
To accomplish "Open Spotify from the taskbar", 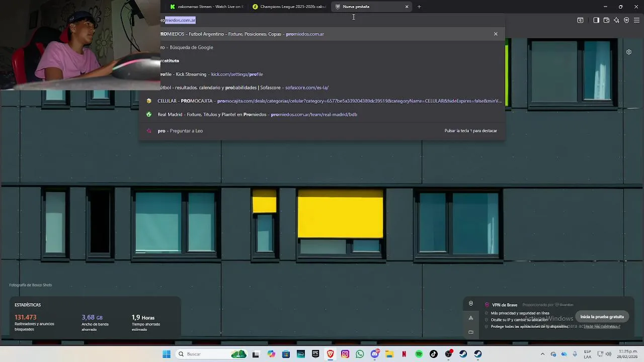I will coord(419,354).
